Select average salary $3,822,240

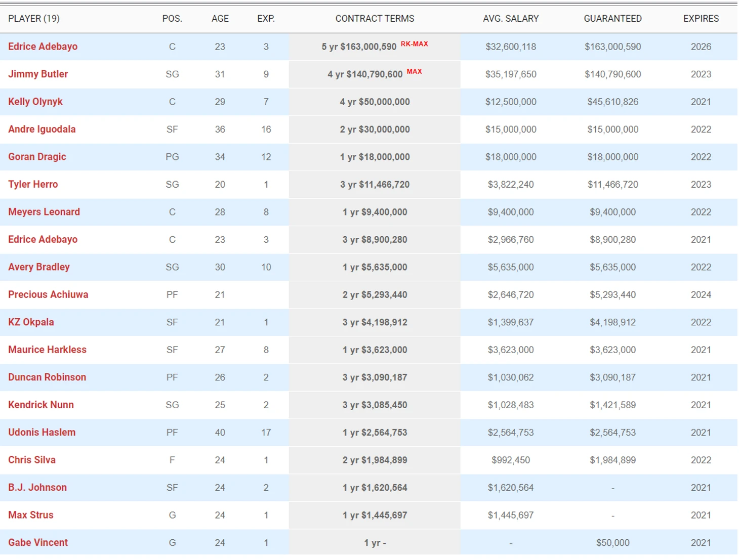coord(511,185)
